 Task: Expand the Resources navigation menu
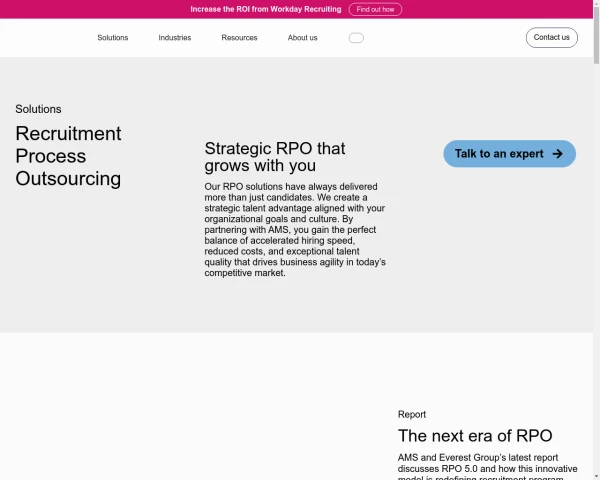click(x=239, y=38)
